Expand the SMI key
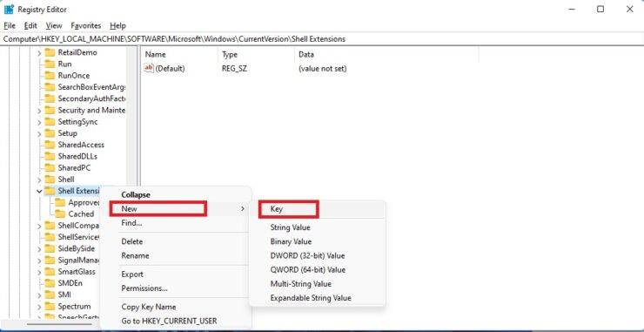 (39, 295)
